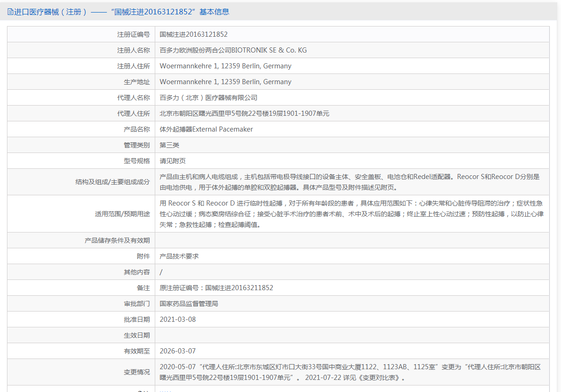The image size is (561, 392).
Task: Click the document icon in the page header
Action: [x=10, y=12]
